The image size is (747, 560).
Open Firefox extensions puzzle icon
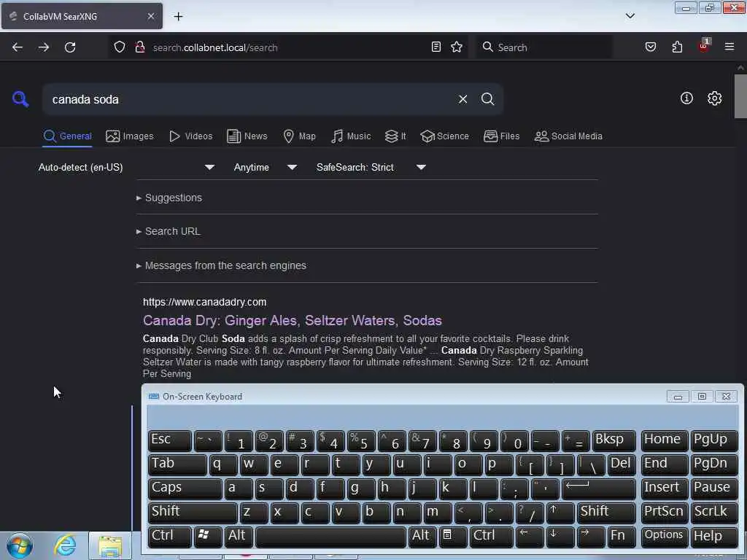(x=677, y=47)
